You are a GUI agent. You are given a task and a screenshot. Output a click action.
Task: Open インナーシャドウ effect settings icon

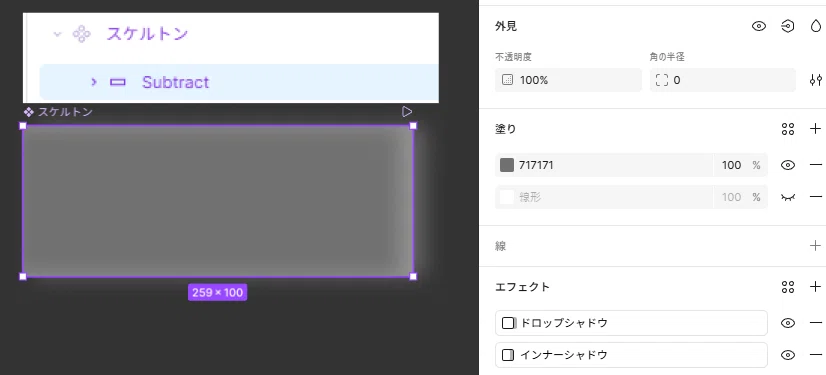[508, 355]
